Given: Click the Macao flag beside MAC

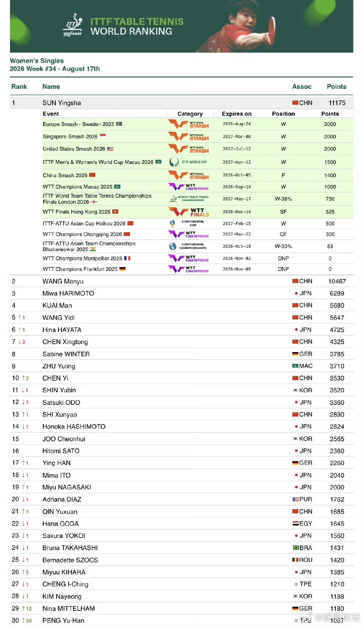Looking at the screenshot, I should tap(295, 366).
